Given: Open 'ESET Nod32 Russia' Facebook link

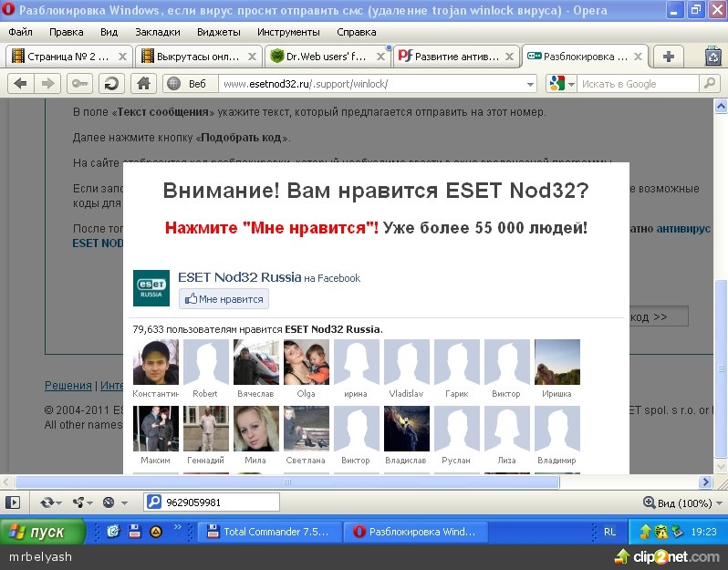Looking at the screenshot, I should pos(240,277).
